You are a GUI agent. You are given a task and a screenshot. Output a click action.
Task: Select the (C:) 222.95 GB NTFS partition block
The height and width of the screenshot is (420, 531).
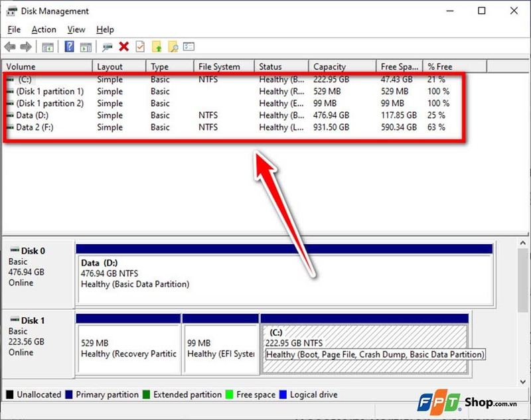(x=364, y=344)
